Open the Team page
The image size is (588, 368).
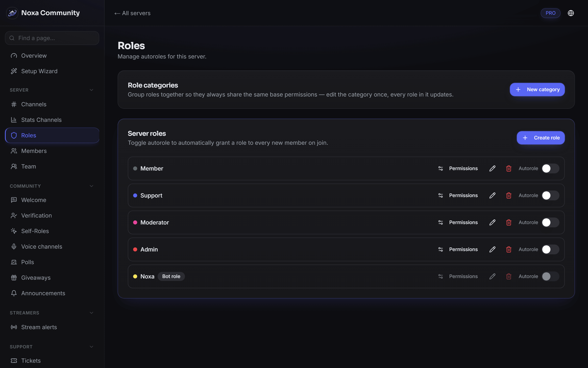coord(52,166)
